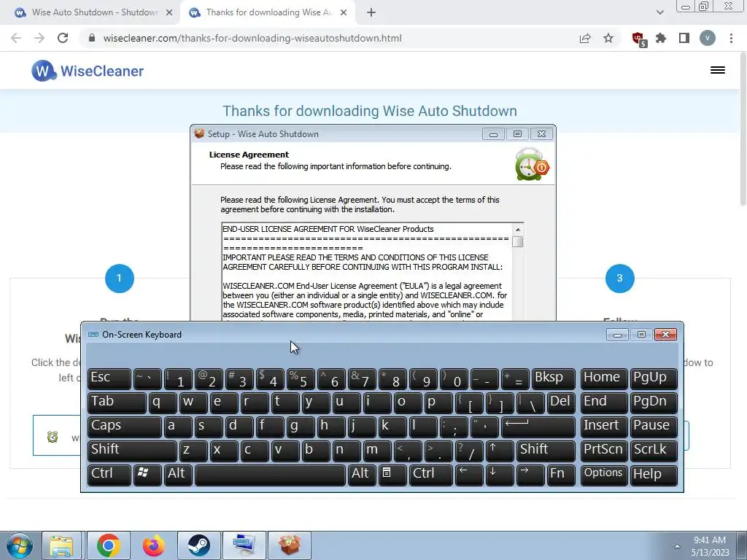747x560 pixels.
Task: Click scroll up arrow in license text
Action: (518, 230)
